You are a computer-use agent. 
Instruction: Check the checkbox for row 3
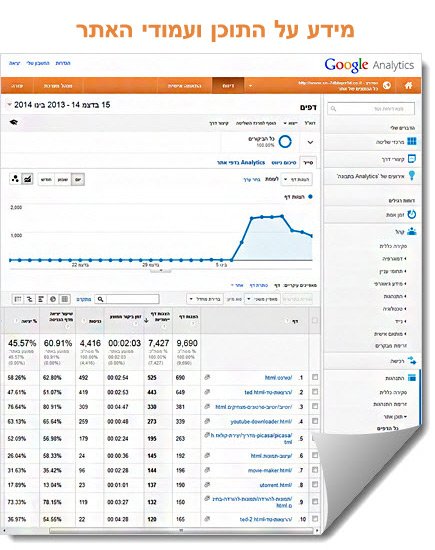[x=315, y=406]
